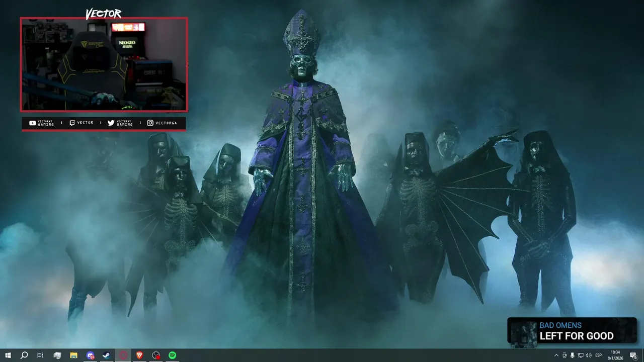Open the Windows Start menu
The image size is (644, 362).
[8, 355]
